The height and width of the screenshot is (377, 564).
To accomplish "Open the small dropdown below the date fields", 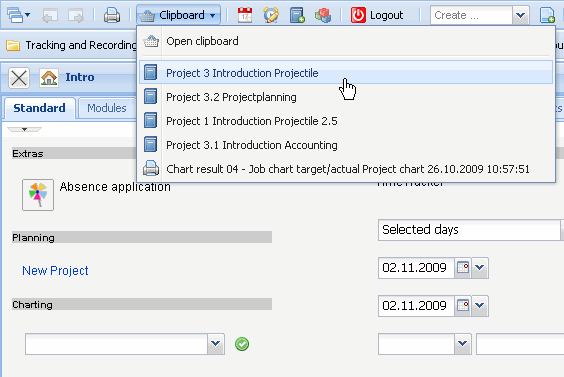I will [x=463, y=344].
